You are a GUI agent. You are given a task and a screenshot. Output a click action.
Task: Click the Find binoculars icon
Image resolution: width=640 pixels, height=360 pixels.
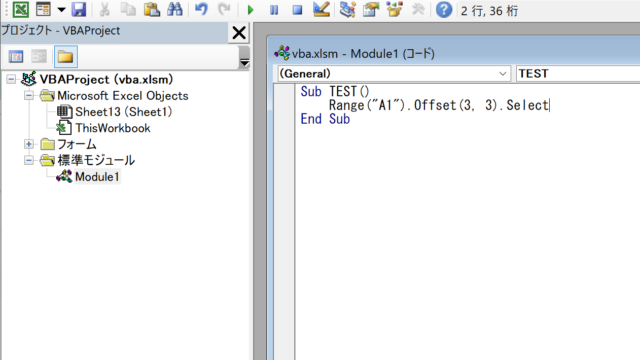click(175, 9)
